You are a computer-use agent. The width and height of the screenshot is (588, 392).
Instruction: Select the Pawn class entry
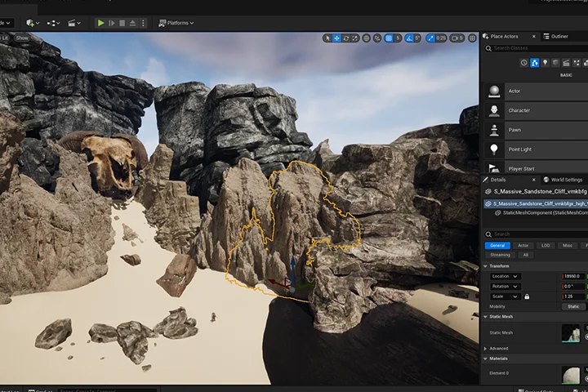point(536,130)
